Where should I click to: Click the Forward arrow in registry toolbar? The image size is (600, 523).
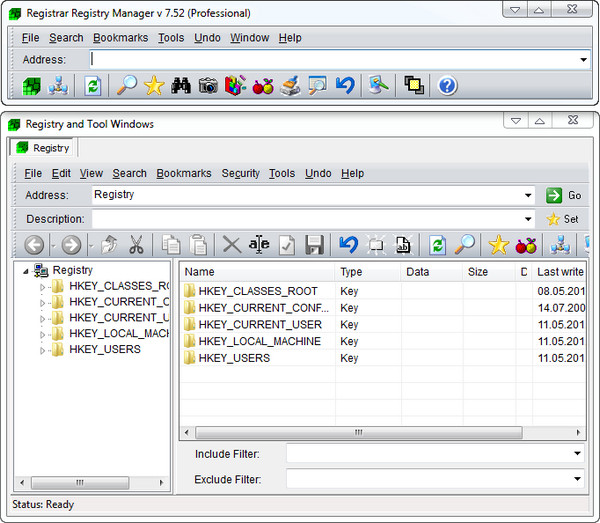coord(72,245)
